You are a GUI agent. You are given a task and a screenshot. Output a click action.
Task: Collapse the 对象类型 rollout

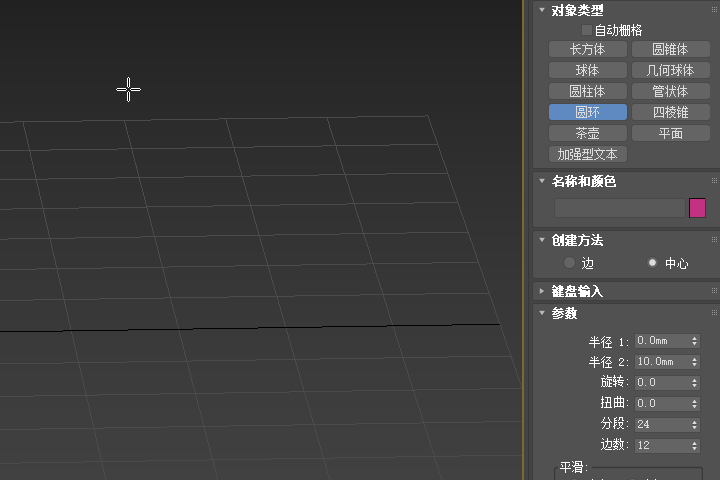click(x=542, y=10)
